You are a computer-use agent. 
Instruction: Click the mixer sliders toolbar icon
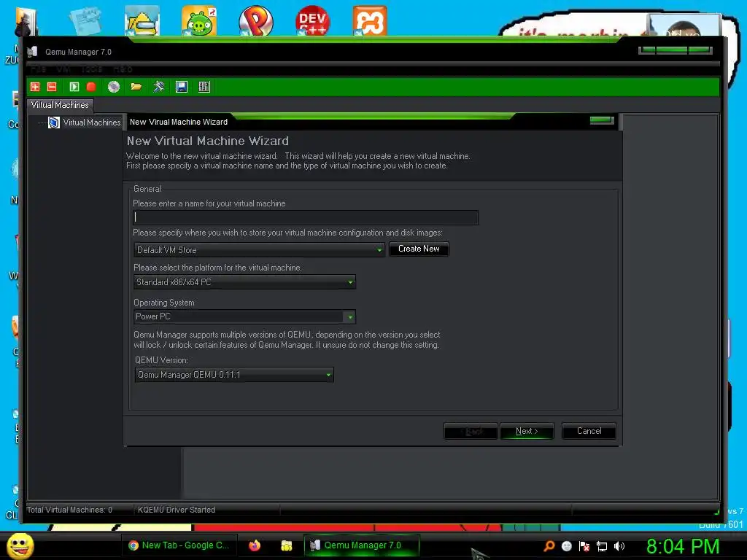[x=204, y=87]
